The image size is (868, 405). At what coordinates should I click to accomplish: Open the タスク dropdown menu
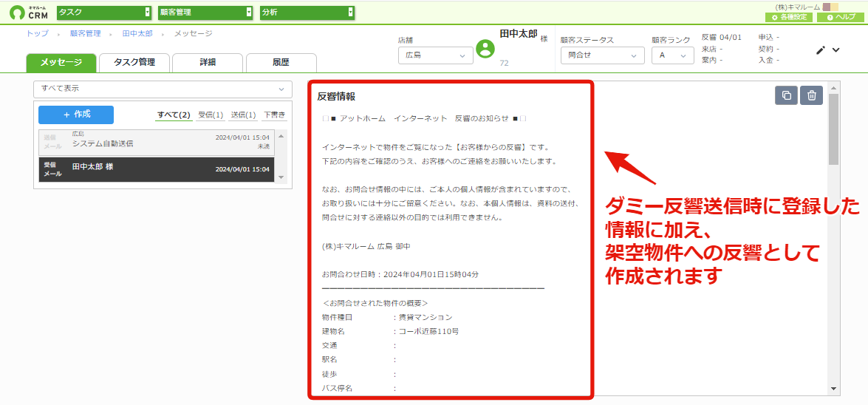click(104, 12)
